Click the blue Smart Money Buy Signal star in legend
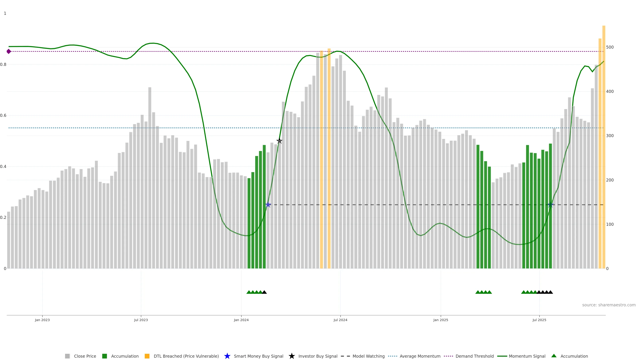 [227, 356]
